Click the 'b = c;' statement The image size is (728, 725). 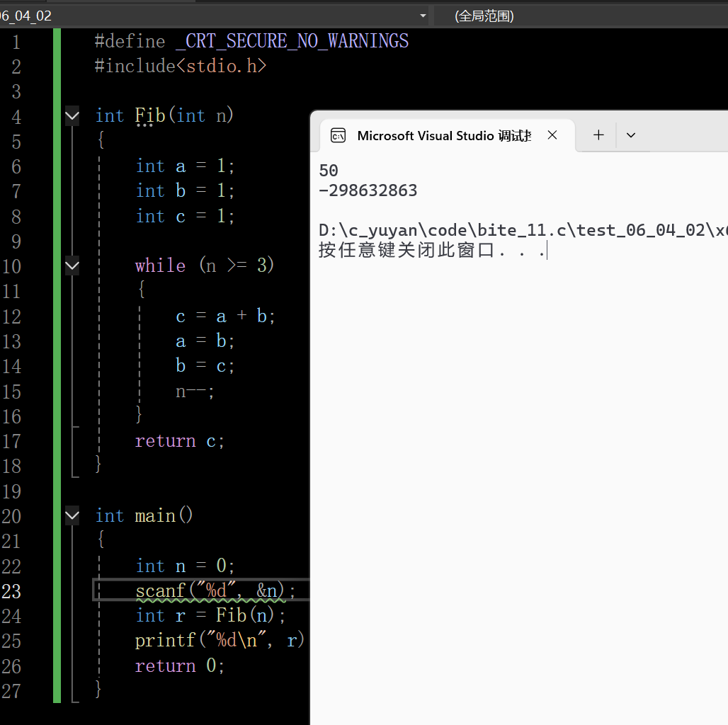[205, 366]
